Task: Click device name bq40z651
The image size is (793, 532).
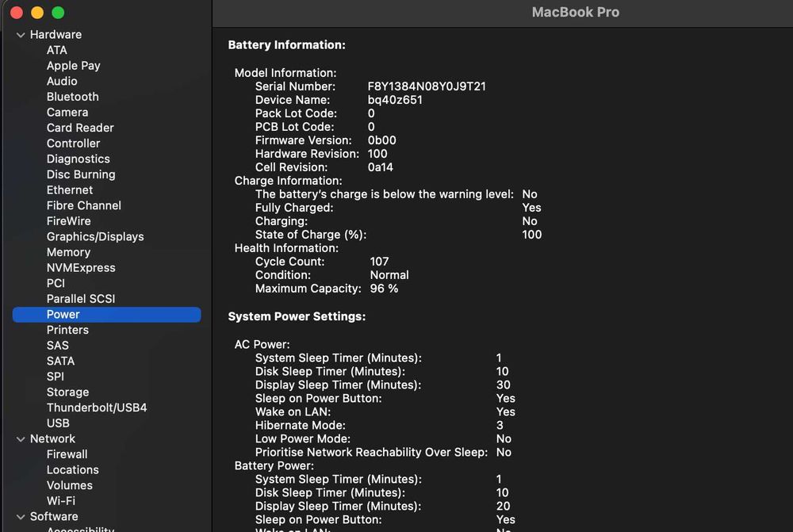Action: click(395, 100)
